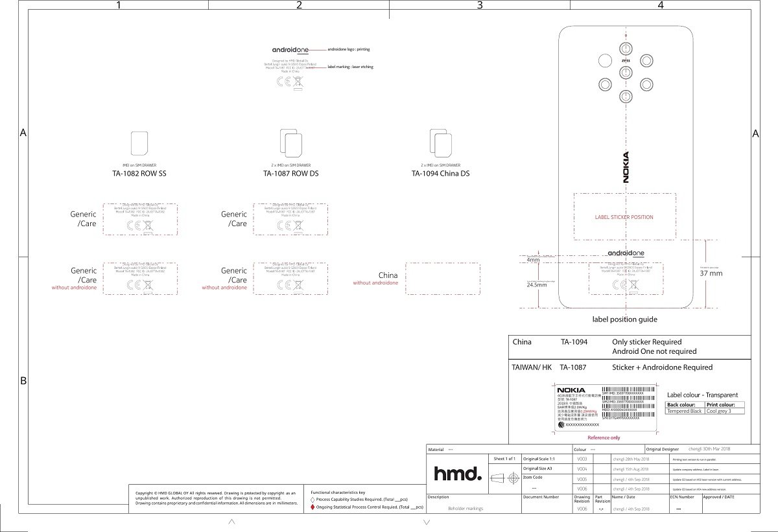Click 'LABEL STICKER POSITION' red text
The height and width of the screenshot is (532, 778).
tap(624, 217)
